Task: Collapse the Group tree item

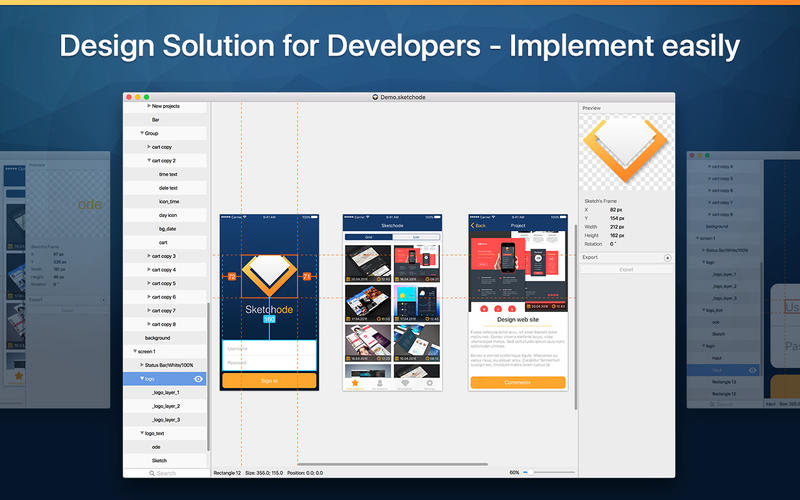Action: pos(142,133)
